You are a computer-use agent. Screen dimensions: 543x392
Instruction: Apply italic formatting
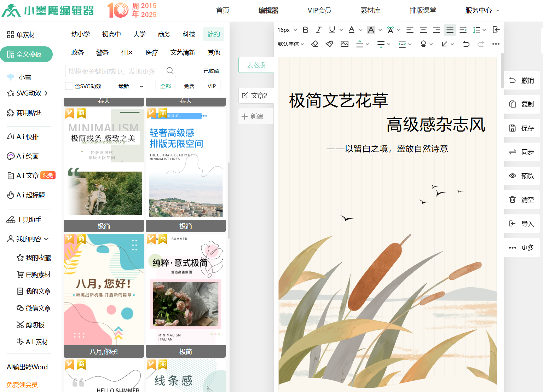(319, 30)
